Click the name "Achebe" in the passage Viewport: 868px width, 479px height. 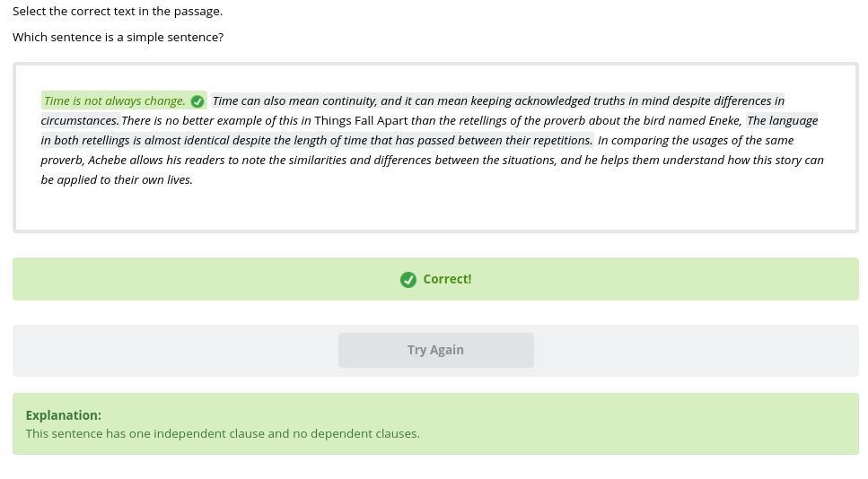pos(107,161)
